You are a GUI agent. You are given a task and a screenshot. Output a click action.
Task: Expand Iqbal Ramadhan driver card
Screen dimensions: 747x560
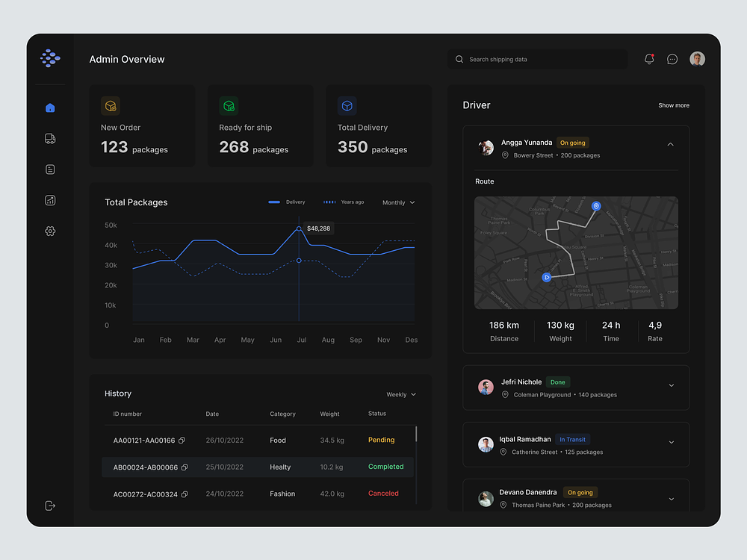pyautogui.click(x=671, y=442)
